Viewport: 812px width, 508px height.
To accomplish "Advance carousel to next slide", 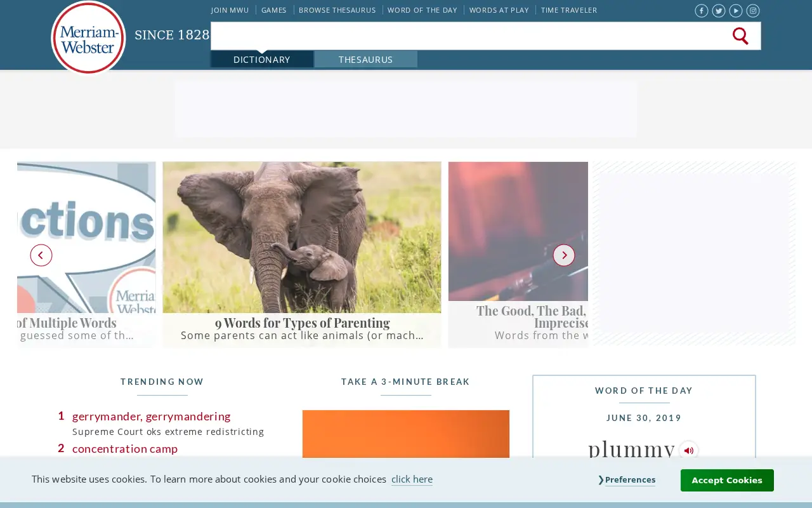I will coord(564,255).
